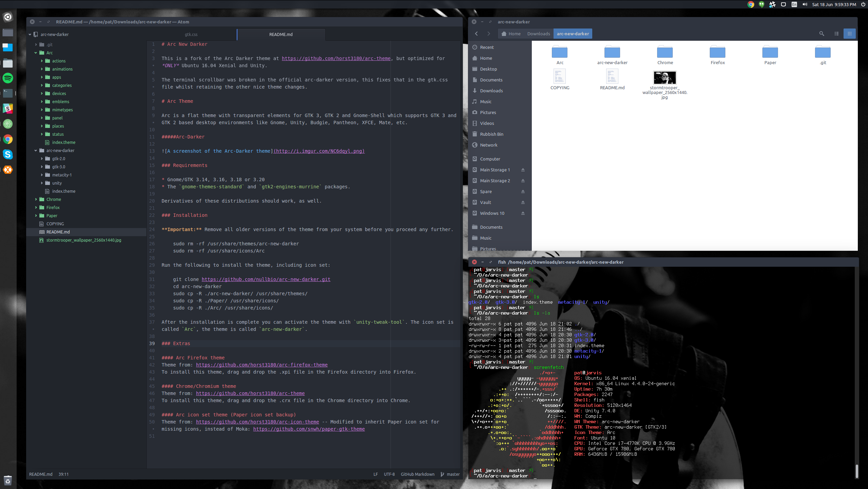
Task: Switch the file manager to list view
Action: [836, 34]
